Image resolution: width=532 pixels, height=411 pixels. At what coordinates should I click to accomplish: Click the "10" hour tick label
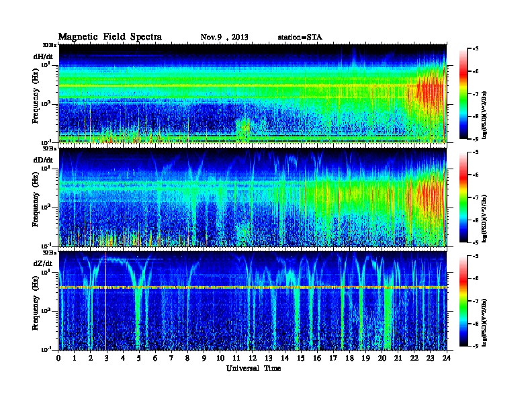[220, 358]
